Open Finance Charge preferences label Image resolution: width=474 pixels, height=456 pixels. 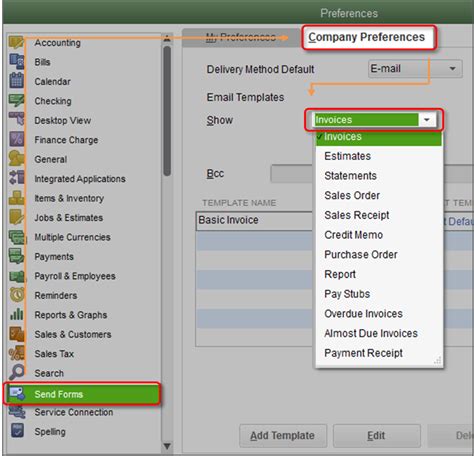click(x=66, y=140)
